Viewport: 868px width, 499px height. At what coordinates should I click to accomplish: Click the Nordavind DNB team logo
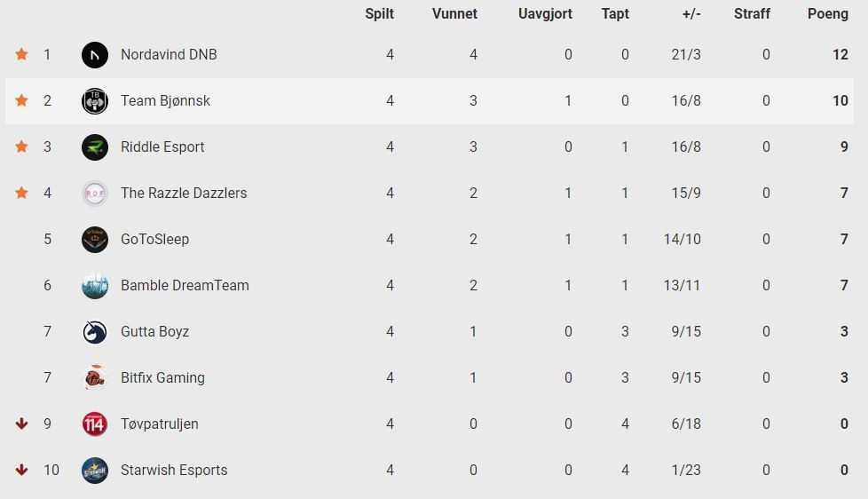95,55
